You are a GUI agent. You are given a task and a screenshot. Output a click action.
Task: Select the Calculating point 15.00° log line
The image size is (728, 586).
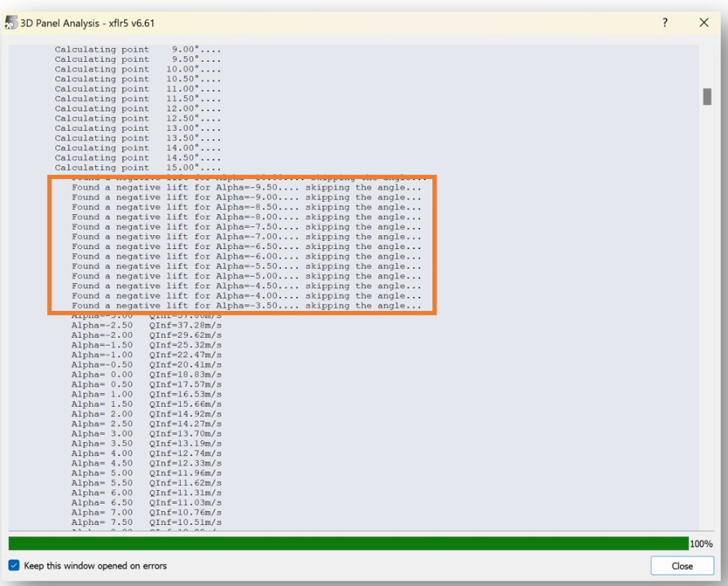[138, 168]
